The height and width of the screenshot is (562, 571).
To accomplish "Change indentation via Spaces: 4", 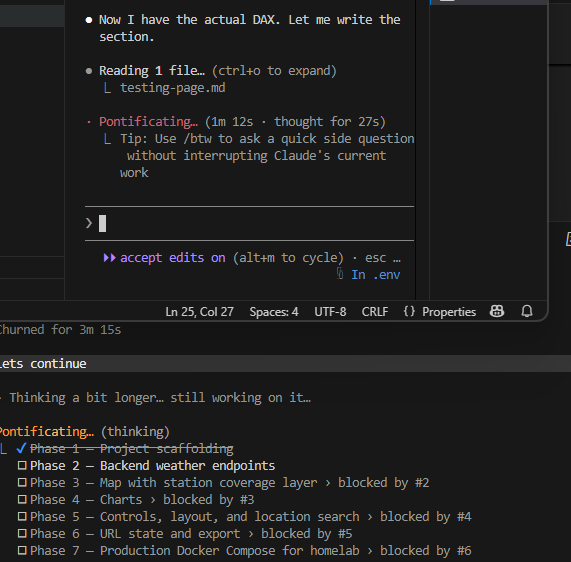I will pyautogui.click(x=273, y=312).
